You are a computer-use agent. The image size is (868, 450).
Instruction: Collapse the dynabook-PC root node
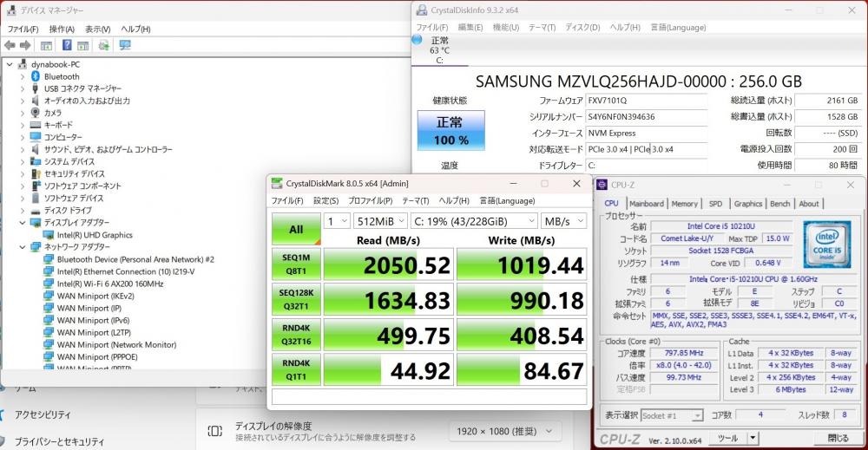pos(10,64)
